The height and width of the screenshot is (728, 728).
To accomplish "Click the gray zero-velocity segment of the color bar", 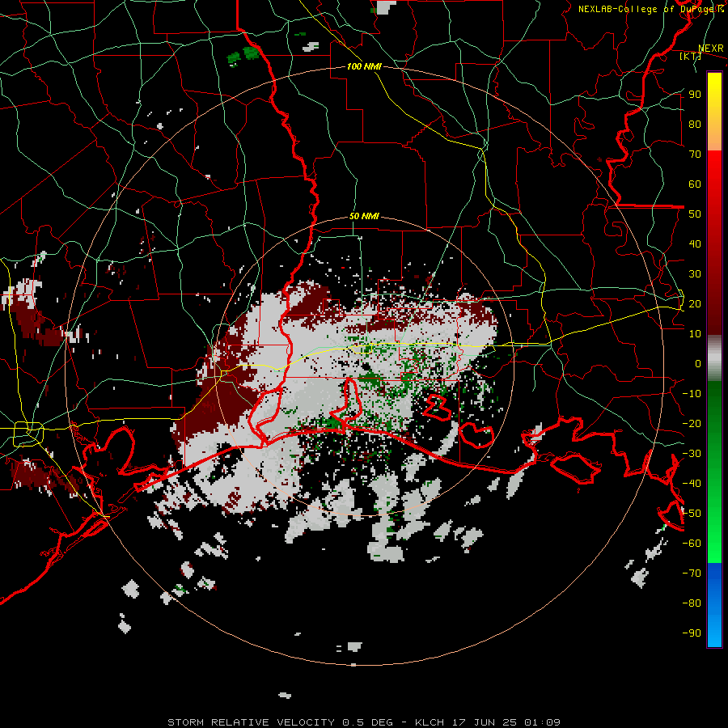I will coord(714,358).
